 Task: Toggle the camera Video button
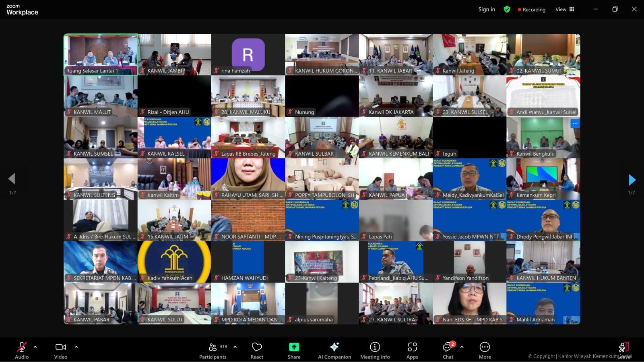click(x=61, y=347)
